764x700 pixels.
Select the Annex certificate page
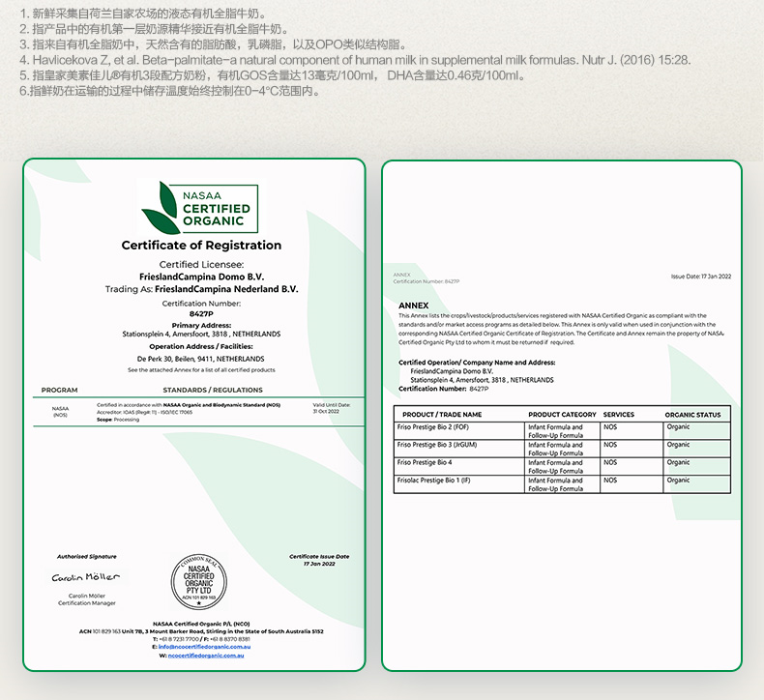tap(562, 416)
